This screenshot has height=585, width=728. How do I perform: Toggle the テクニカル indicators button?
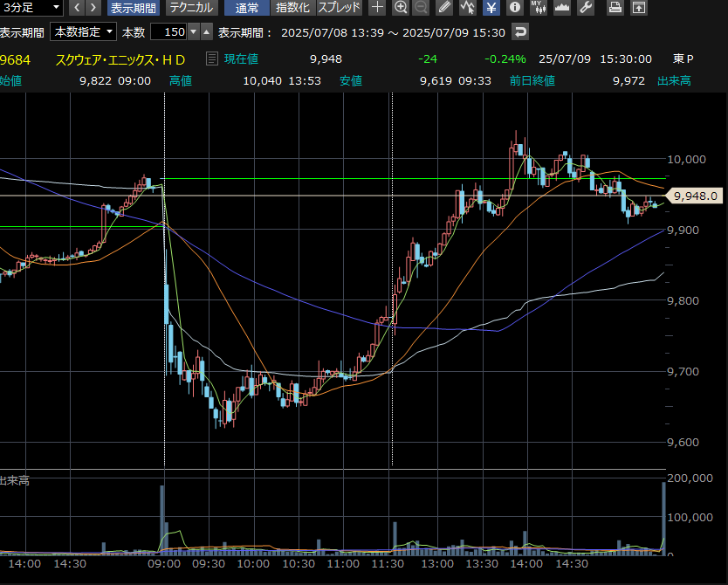189,8
